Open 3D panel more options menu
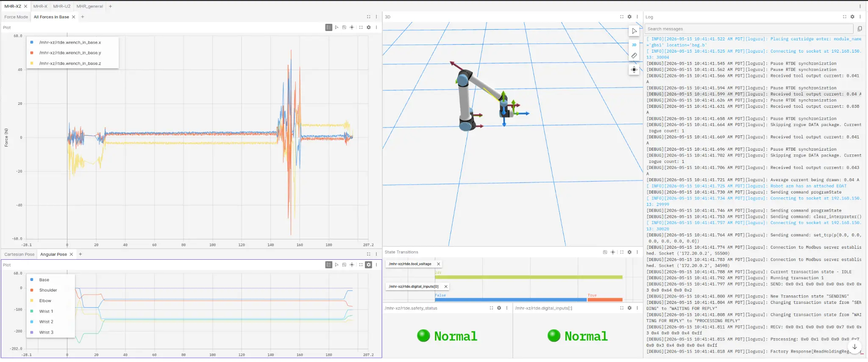This screenshot has height=362, width=868. click(x=637, y=17)
